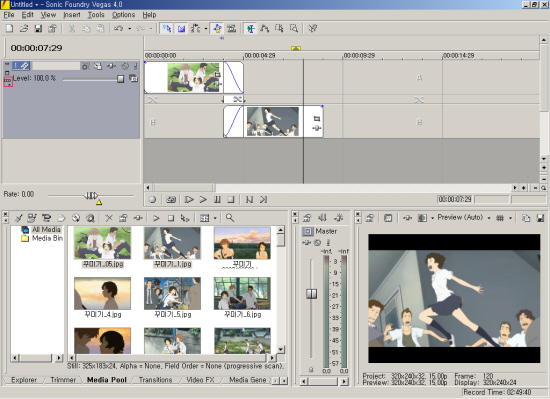550x399 pixels.
Task: Click Start Preview play icon in Media Pool
Action: tap(156, 218)
